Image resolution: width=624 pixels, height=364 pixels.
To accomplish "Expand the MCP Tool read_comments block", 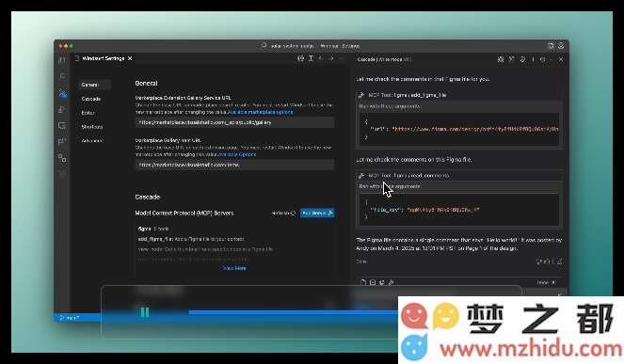I will coord(459,176).
